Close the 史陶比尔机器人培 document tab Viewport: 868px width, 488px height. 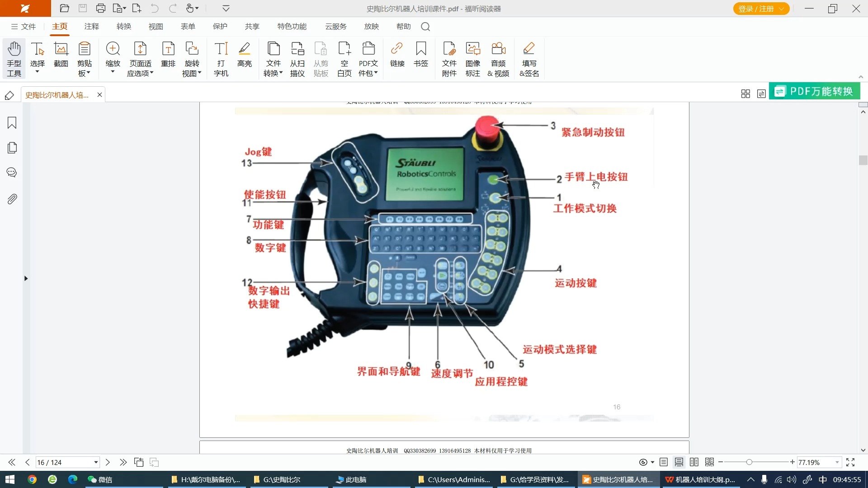click(99, 94)
